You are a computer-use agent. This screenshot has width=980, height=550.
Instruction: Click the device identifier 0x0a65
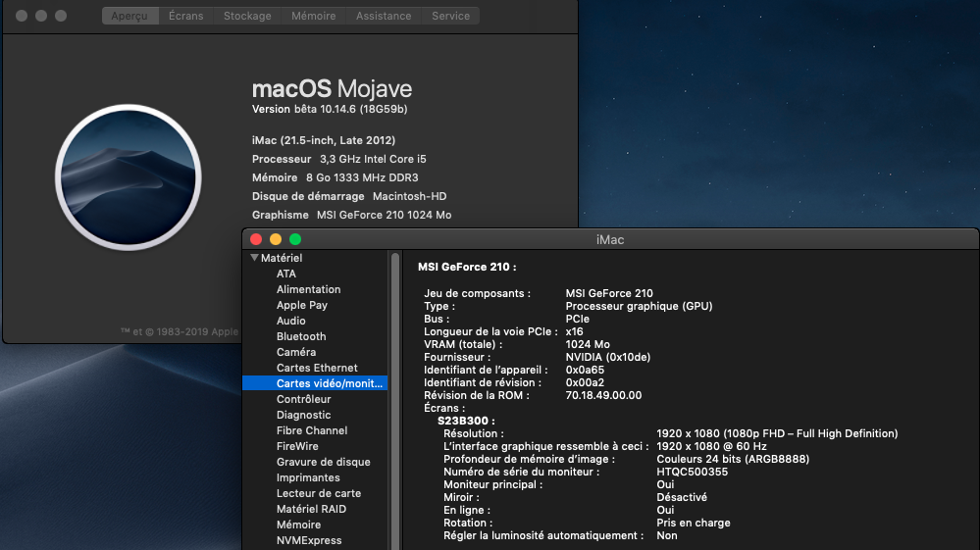(585, 370)
